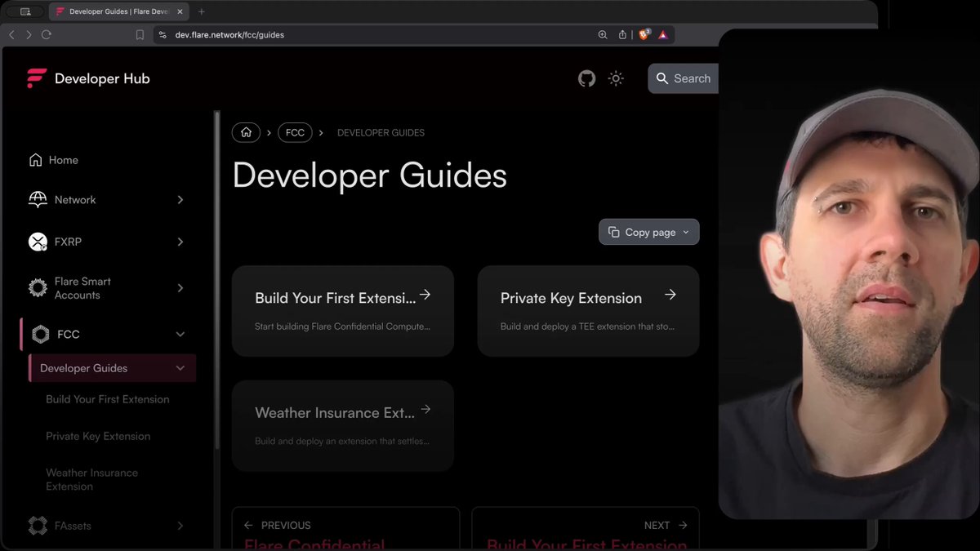Click the FCC breadcrumb link

(x=295, y=132)
